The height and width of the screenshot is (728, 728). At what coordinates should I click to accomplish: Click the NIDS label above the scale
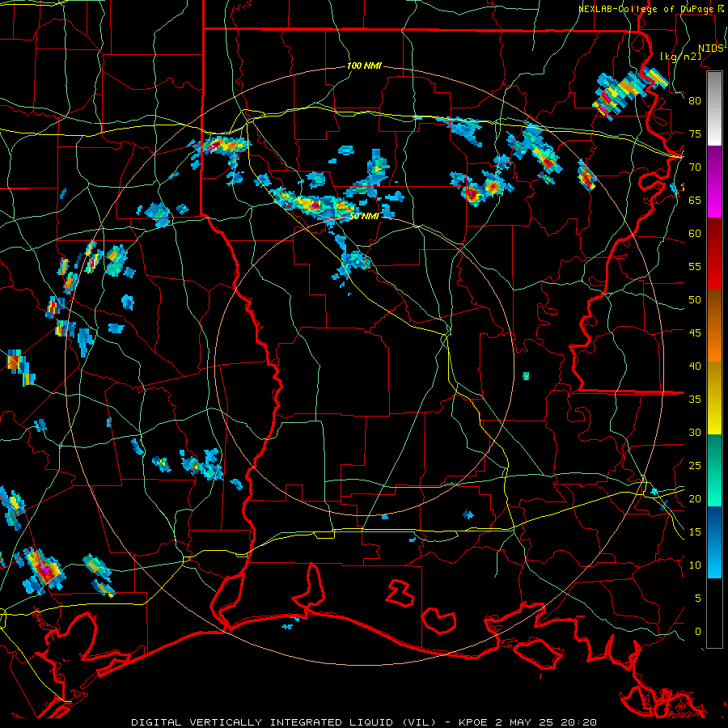[x=710, y=49]
